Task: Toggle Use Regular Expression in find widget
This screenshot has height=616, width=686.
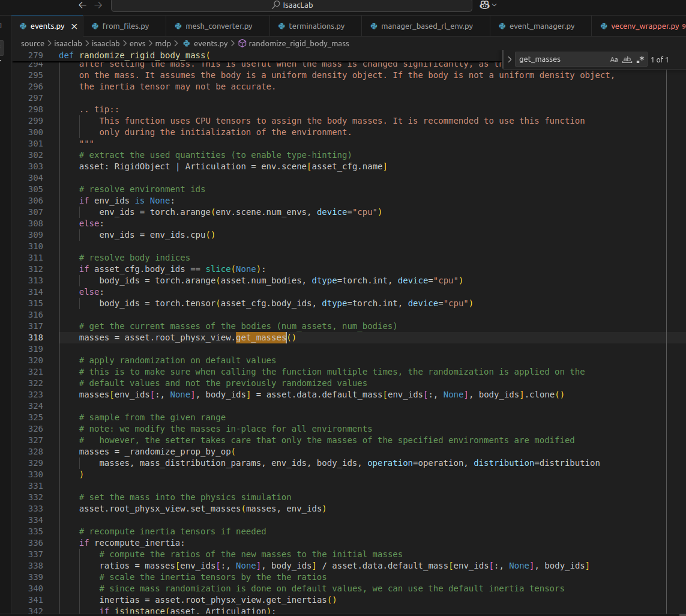Action: click(640, 59)
